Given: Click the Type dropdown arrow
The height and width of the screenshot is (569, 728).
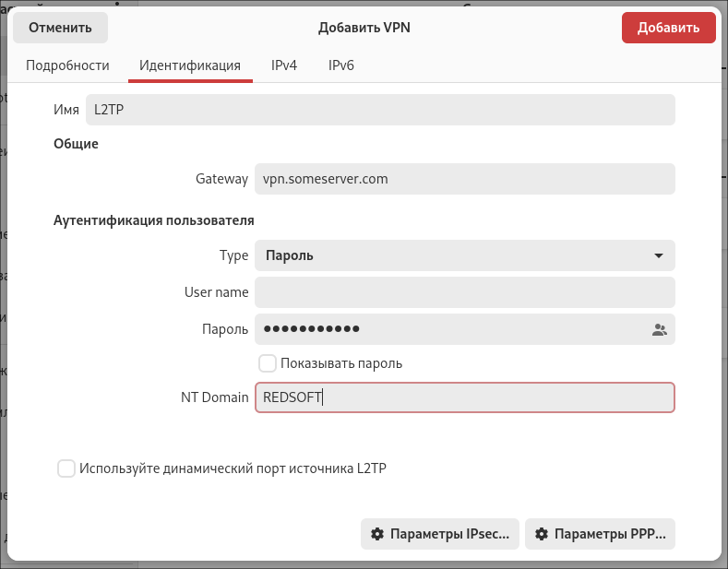Looking at the screenshot, I should (659, 255).
